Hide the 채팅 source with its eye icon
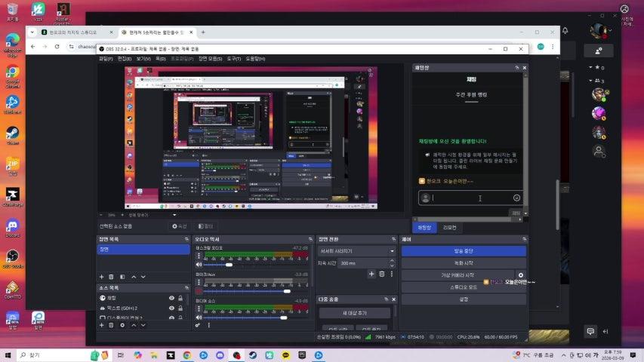The width and height of the screenshot is (644, 362). click(x=171, y=298)
